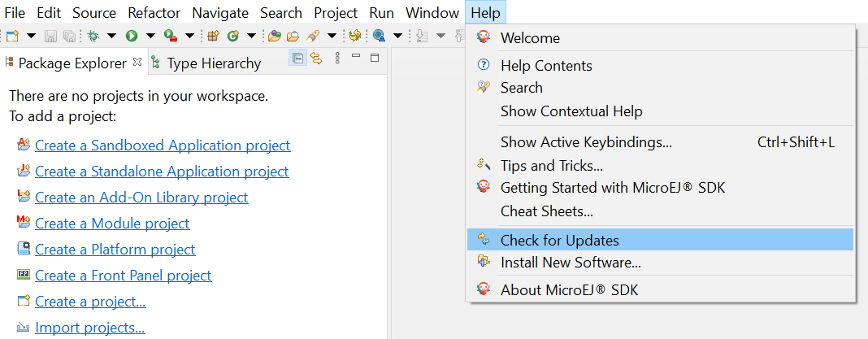Click the New wizard toolbar icon
The width and height of the screenshot is (868, 339).
[x=12, y=36]
